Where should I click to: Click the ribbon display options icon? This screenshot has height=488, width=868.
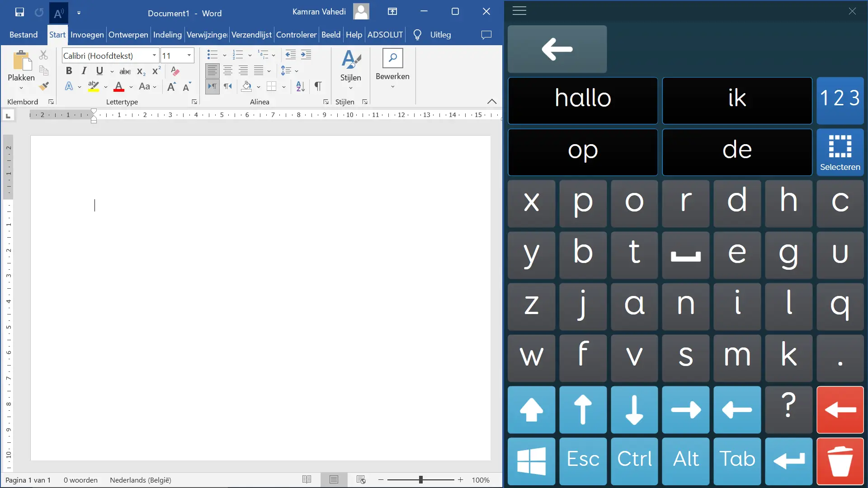[392, 12]
